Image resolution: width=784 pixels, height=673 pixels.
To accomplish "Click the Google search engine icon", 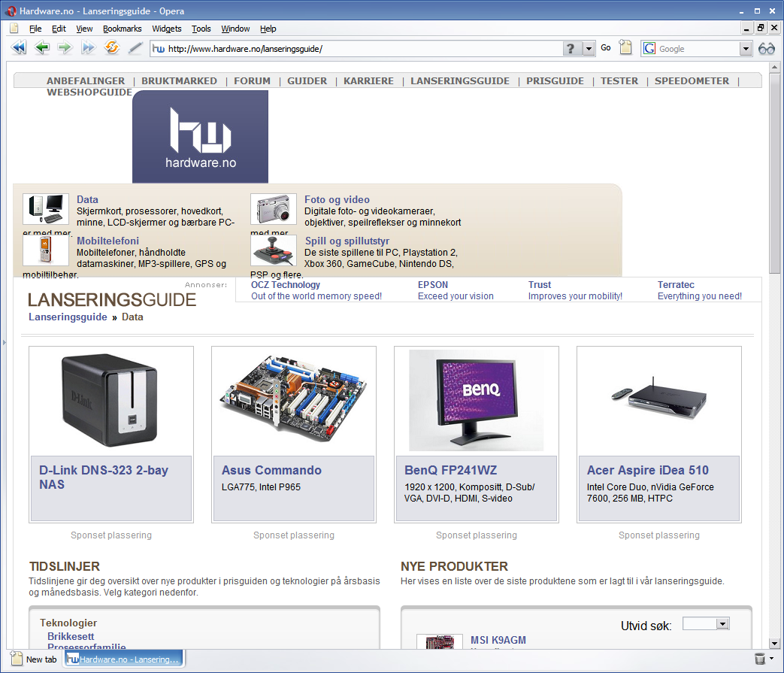I will tap(649, 48).
